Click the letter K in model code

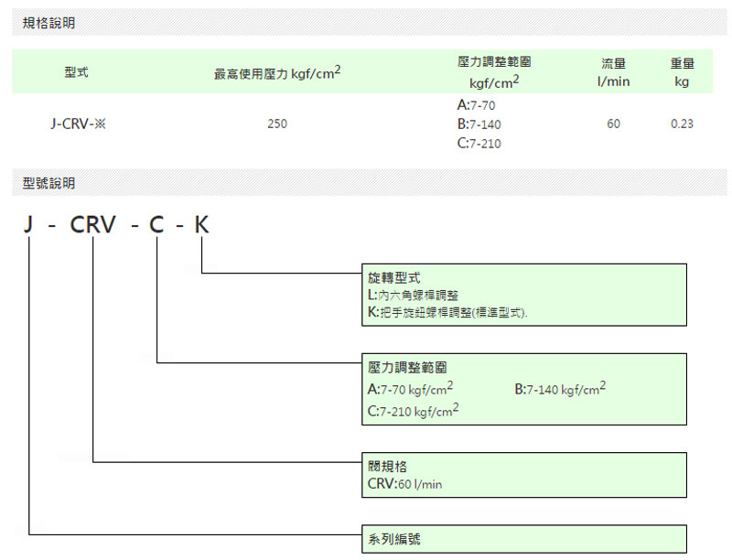[x=201, y=225]
